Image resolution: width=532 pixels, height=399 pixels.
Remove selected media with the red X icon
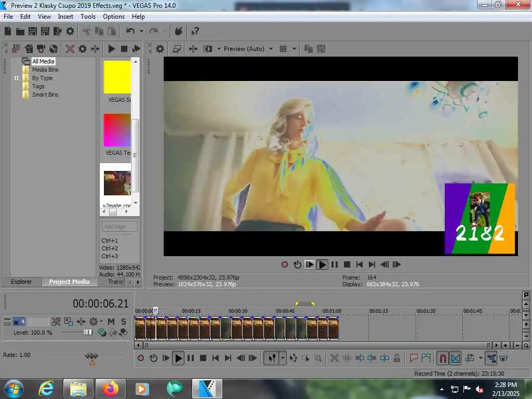click(70, 49)
